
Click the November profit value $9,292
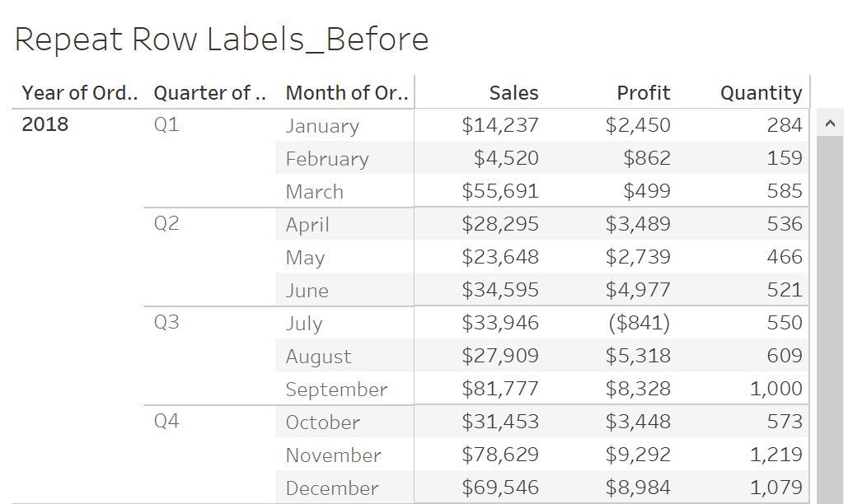tap(638, 454)
